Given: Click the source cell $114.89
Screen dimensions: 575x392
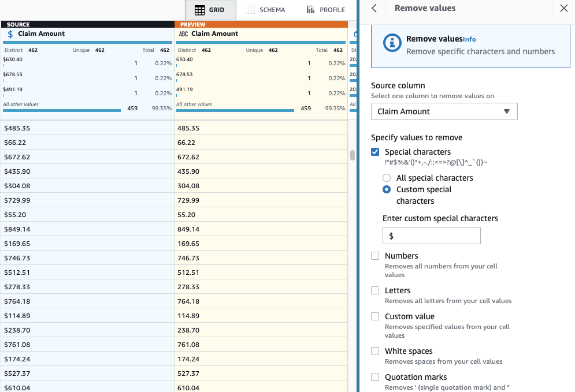Looking at the screenshot, I should tap(87, 316).
